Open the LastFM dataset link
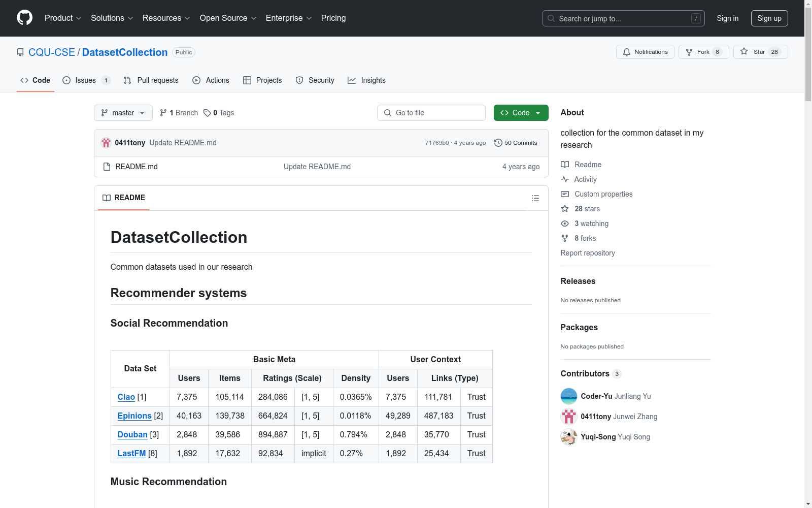This screenshot has width=812, height=508. coord(131,453)
